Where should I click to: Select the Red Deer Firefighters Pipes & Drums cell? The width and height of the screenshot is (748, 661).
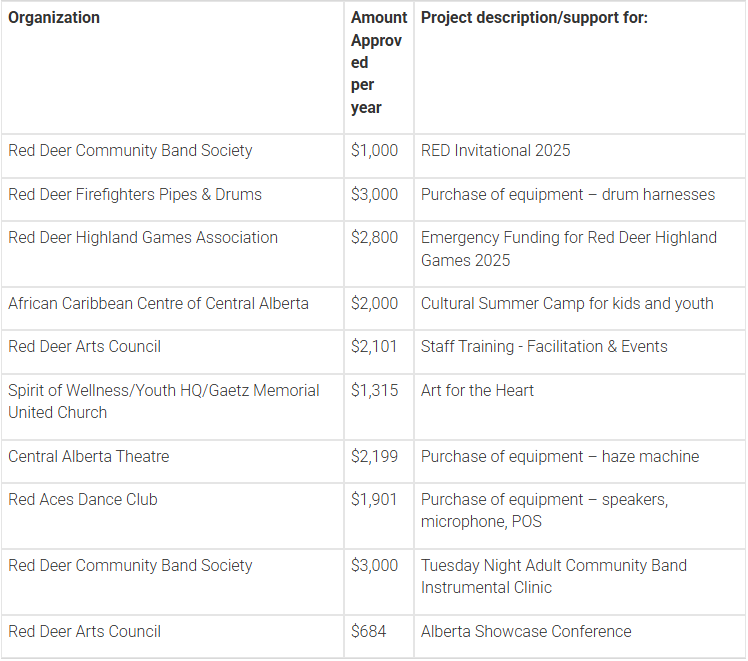click(135, 195)
